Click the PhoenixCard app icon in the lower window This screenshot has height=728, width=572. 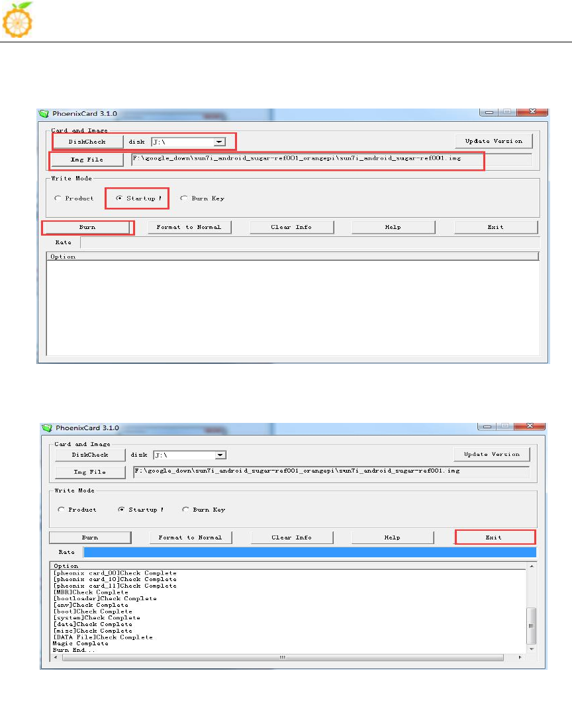[x=47, y=428]
